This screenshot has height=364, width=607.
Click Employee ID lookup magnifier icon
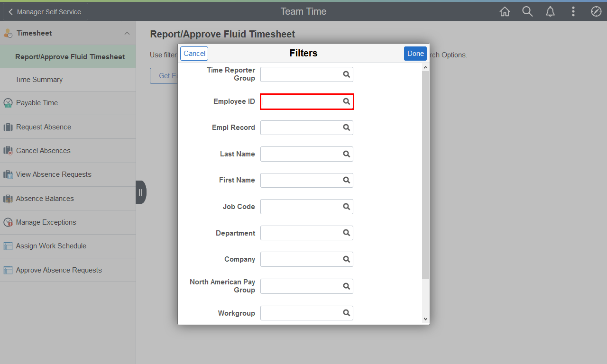(347, 101)
